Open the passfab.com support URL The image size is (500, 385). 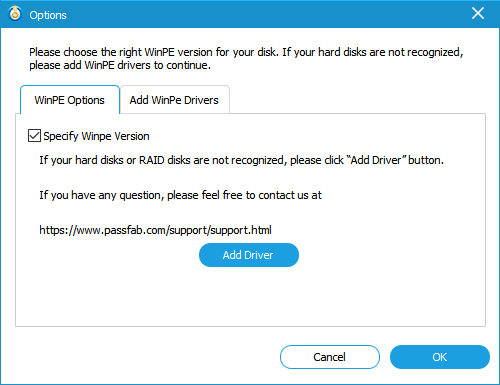tap(155, 230)
